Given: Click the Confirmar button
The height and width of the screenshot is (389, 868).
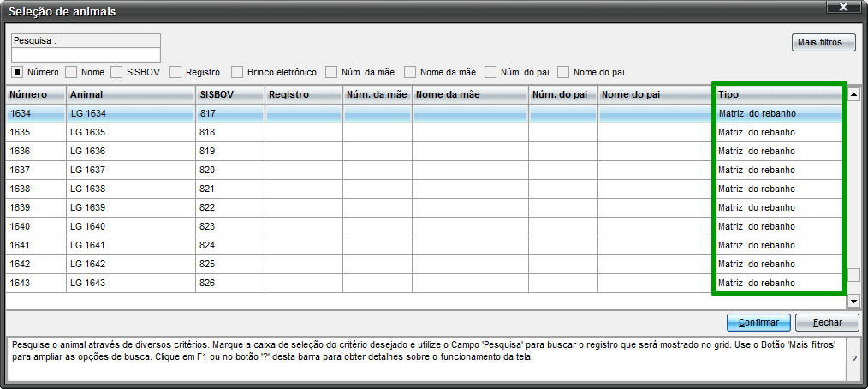Looking at the screenshot, I should 759,322.
